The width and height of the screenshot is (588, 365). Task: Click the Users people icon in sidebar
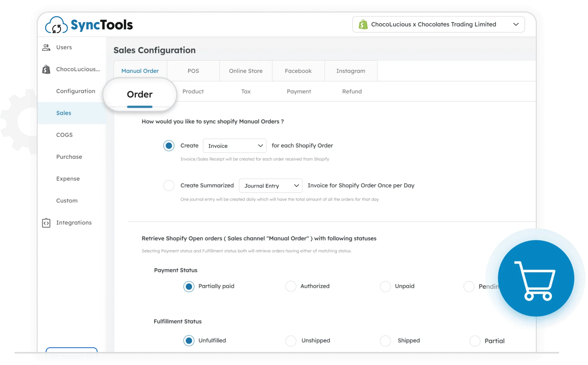(46, 47)
